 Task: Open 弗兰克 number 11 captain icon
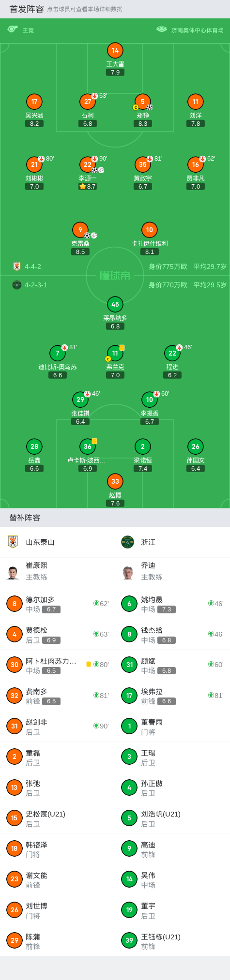(x=115, y=353)
